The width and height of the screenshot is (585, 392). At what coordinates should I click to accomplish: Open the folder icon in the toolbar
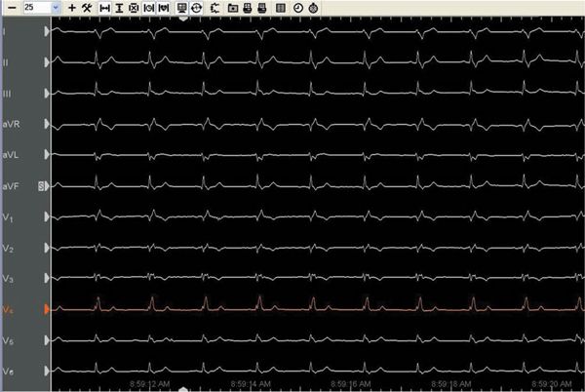pos(233,7)
